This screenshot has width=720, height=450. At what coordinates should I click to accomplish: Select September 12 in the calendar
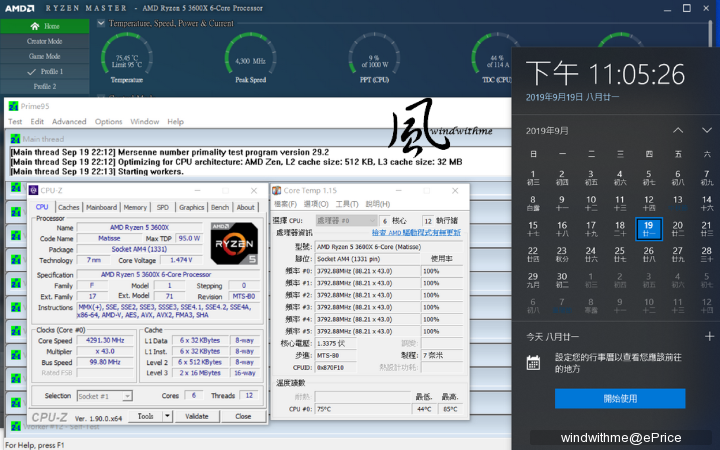tap(648, 203)
